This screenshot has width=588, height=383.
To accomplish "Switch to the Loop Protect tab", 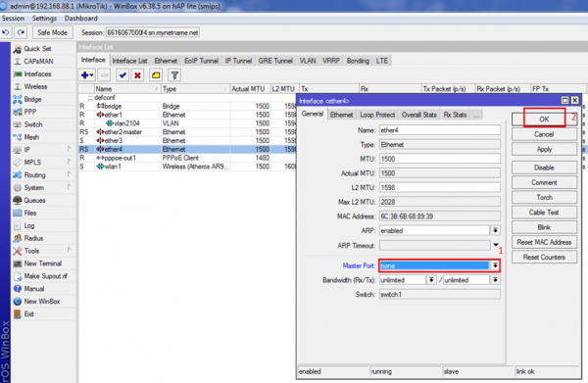I will coord(377,115).
